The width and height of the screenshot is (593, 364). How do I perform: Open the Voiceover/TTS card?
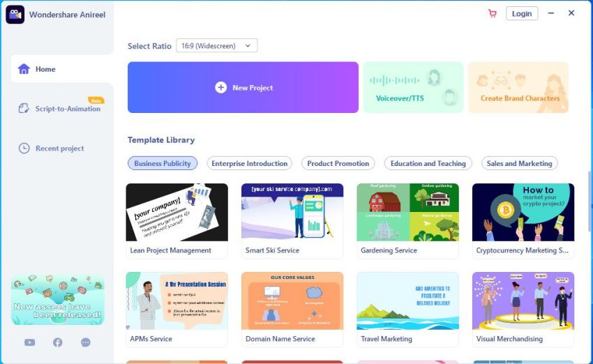tap(414, 87)
